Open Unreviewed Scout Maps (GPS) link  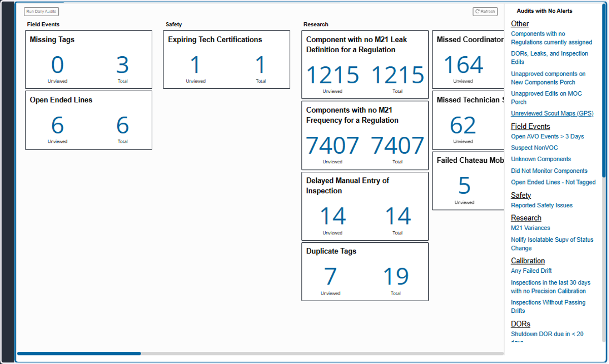point(552,114)
